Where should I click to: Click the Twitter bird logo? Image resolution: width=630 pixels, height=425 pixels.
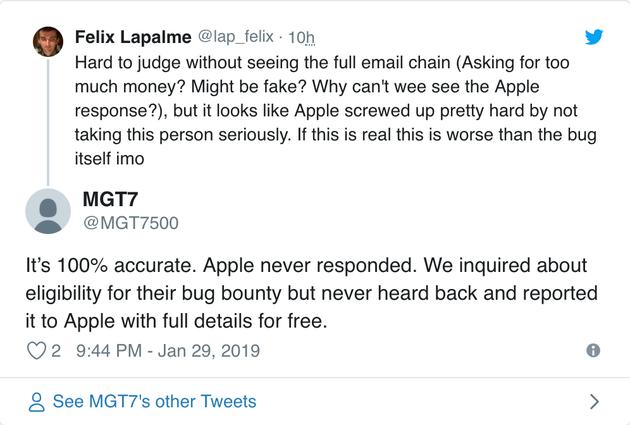[x=594, y=37]
